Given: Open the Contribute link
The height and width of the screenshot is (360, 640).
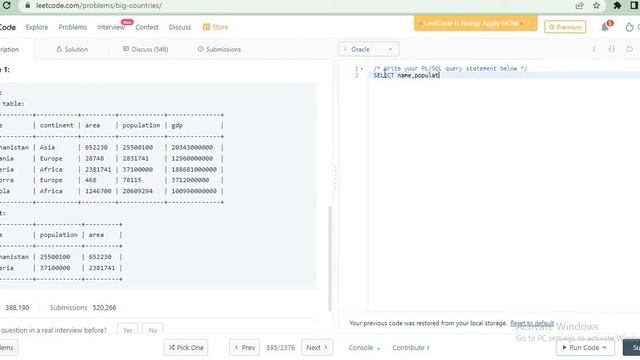Looking at the screenshot, I should (x=410, y=348).
